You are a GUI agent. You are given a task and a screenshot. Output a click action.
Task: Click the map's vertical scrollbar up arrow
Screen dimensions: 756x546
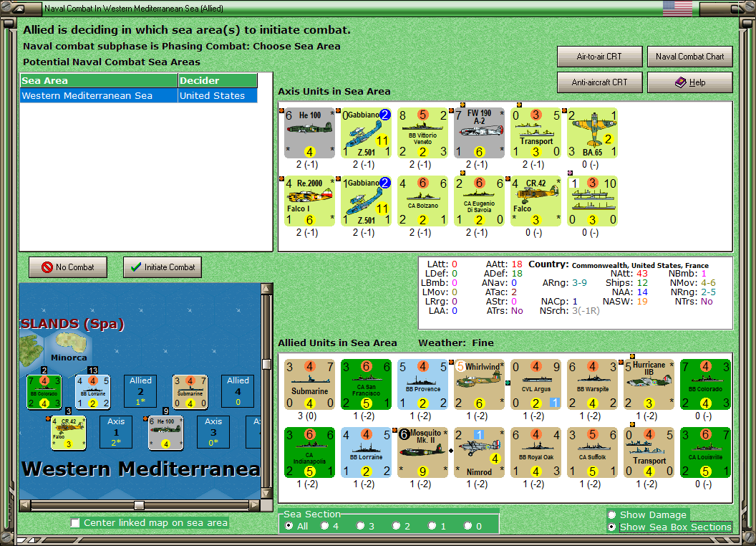(x=266, y=289)
